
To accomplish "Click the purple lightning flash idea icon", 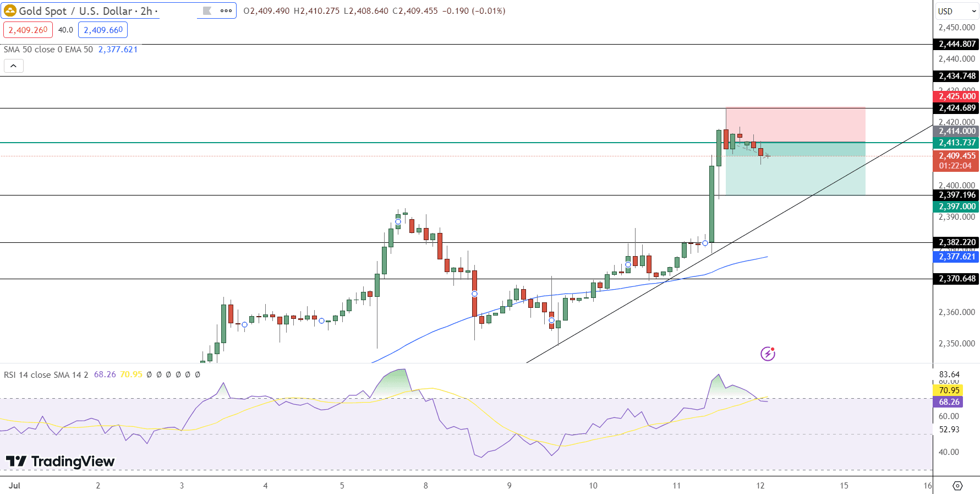I will (768, 354).
